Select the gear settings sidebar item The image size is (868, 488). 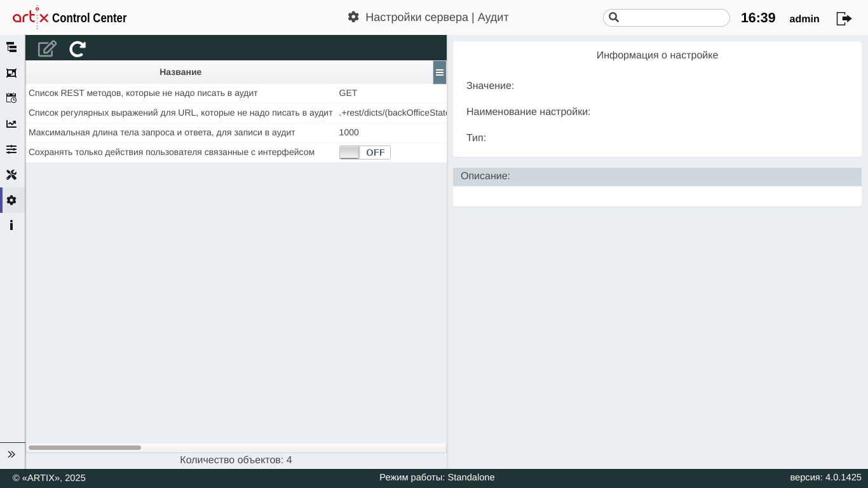point(11,200)
